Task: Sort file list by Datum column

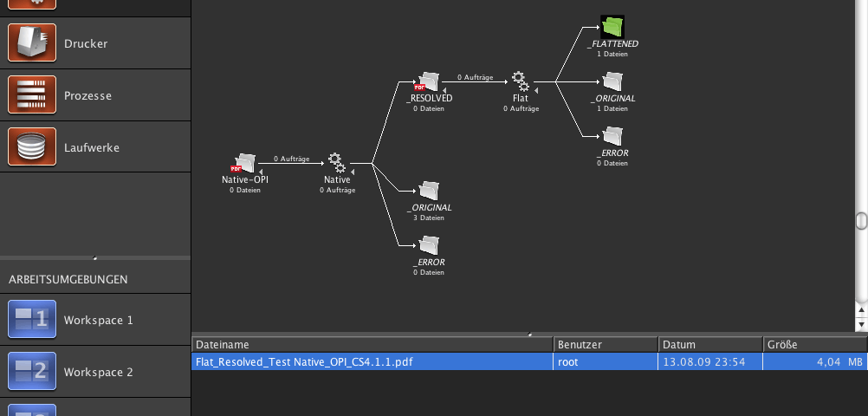Action: (709, 344)
